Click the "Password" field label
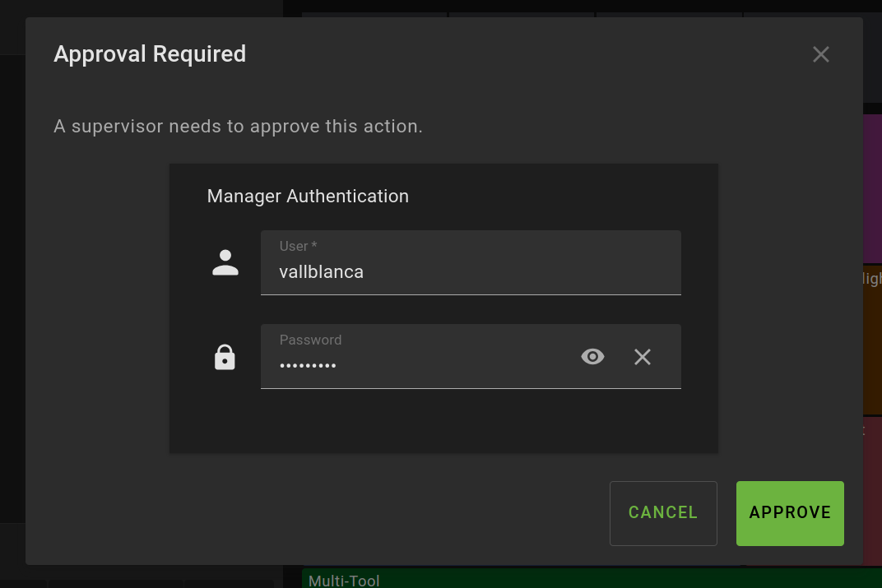This screenshot has width=882, height=588. [310, 340]
